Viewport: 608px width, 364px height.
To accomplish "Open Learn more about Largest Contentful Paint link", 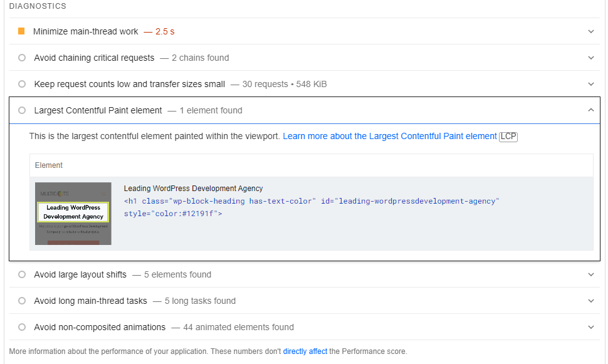I will point(390,136).
